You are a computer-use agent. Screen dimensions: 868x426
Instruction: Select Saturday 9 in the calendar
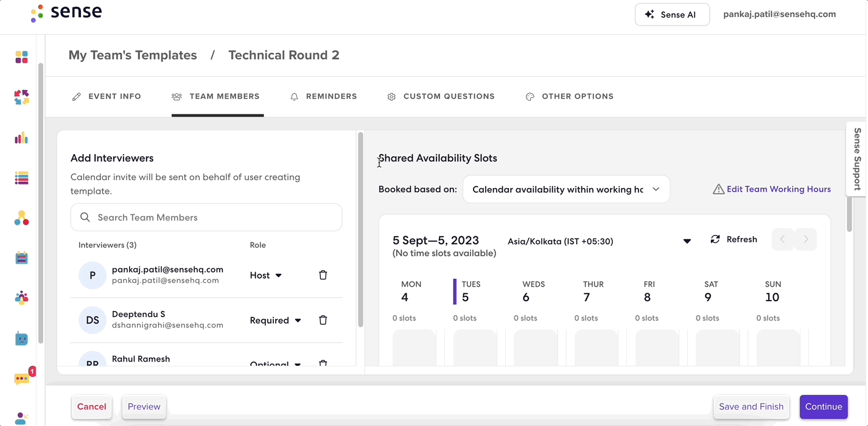click(711, 292)
